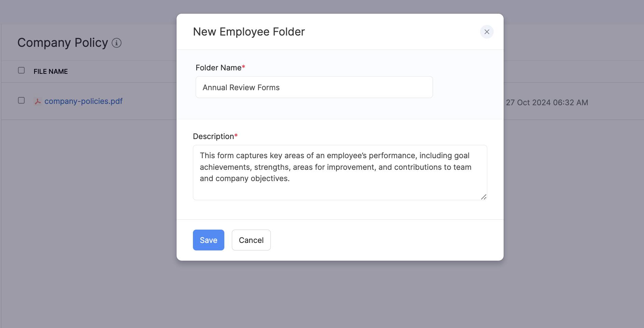Close the New Employee Folder dialog
Viewport: 644px width, 328px height.
click(487, 32)
